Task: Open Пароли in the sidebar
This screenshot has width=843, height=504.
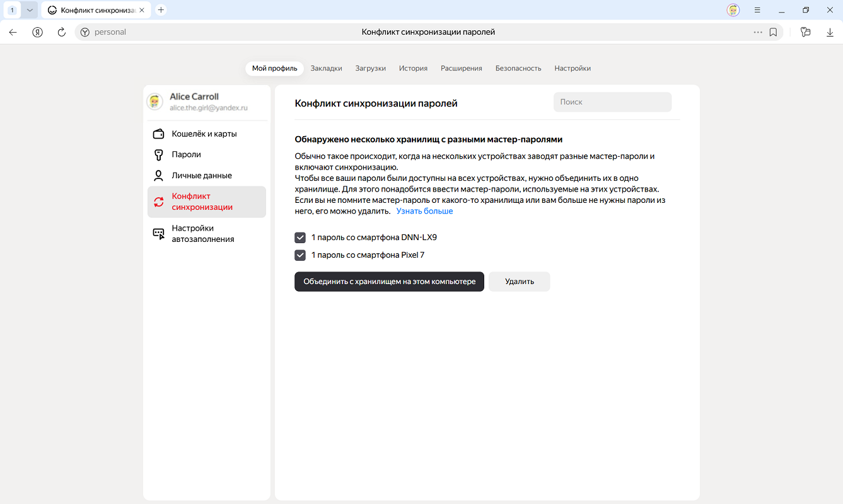Action: pos(186,154)
